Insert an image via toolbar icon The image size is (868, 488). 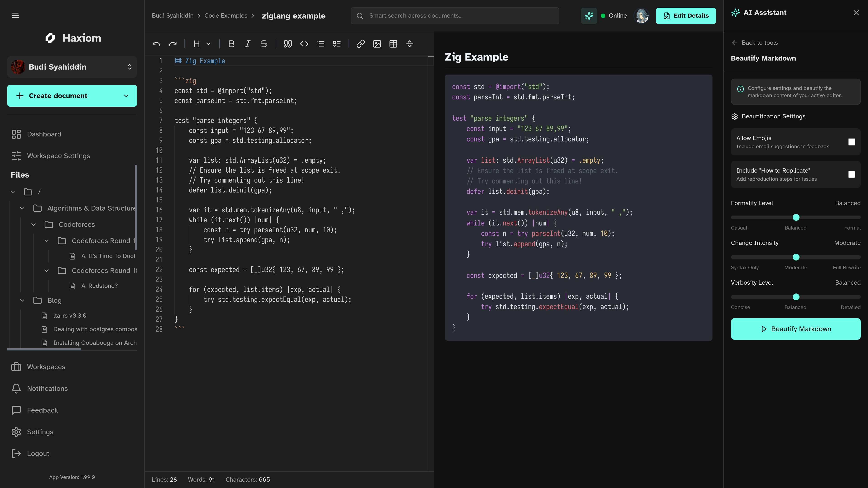(x=377, y=44)
